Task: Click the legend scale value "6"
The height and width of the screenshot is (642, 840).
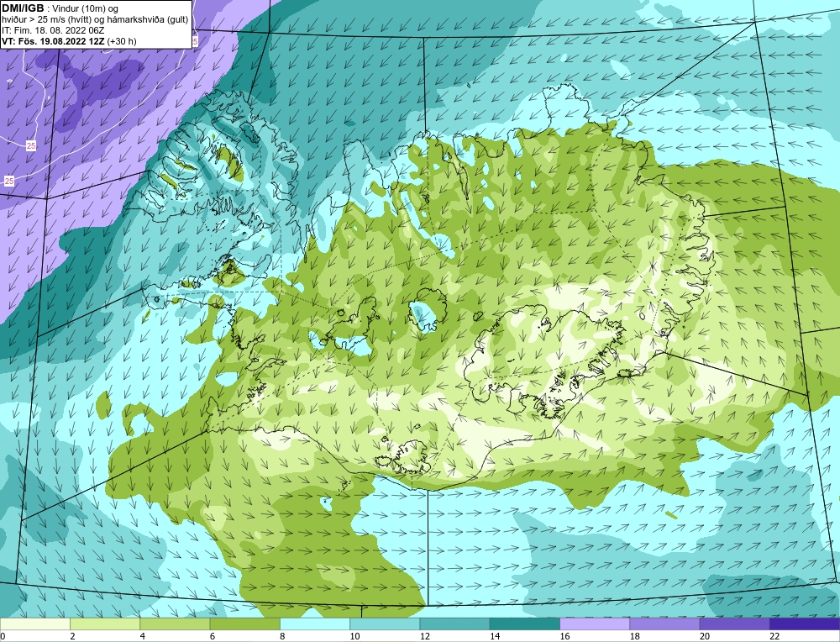Action: coord(213,636)
